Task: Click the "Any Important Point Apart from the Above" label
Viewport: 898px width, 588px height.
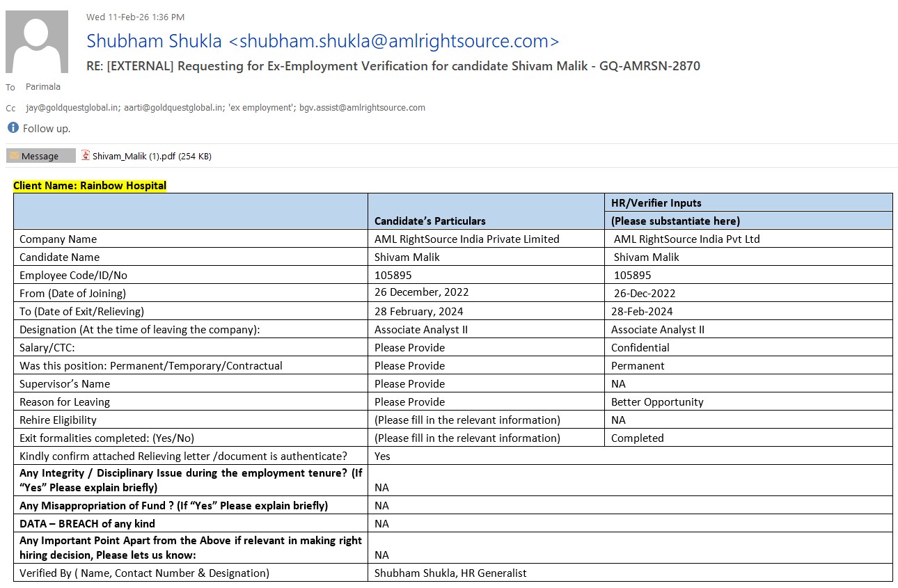Action: [x=191, y=548]
